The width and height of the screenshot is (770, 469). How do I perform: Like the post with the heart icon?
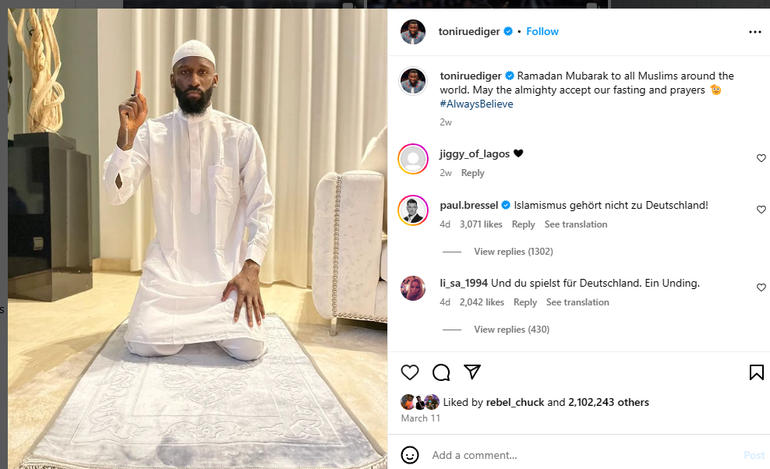coord(410,372)
